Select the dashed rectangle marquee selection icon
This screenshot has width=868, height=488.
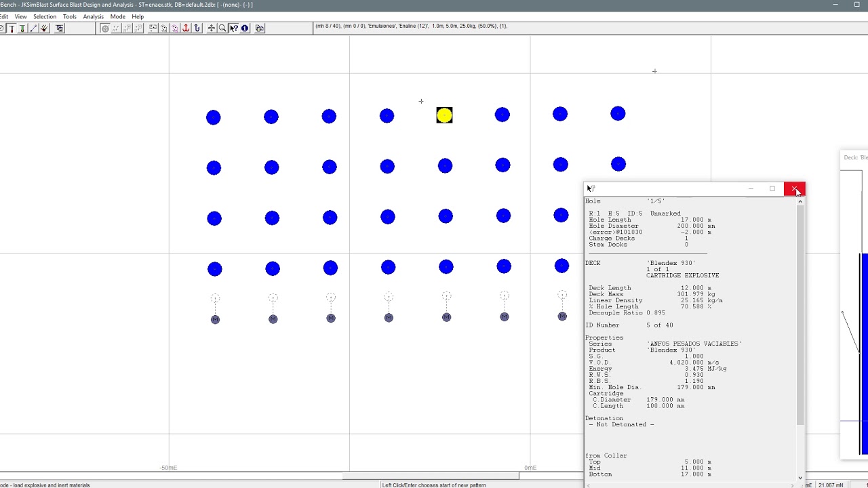(x=153, y=28)
